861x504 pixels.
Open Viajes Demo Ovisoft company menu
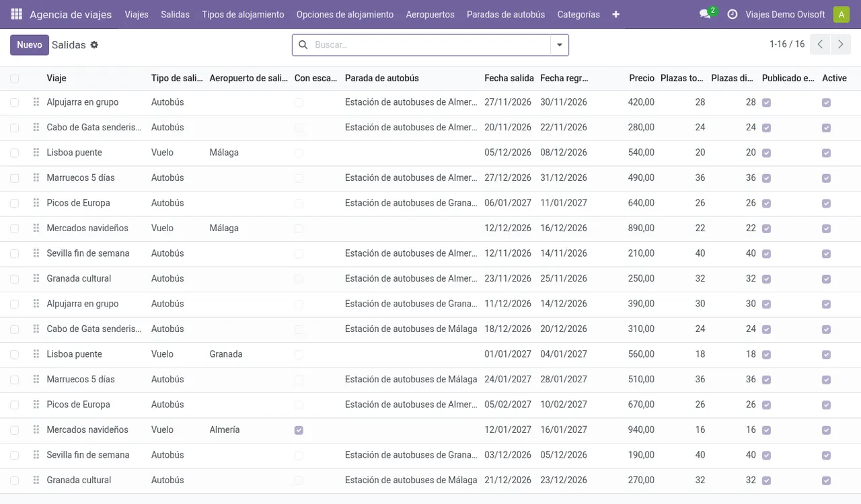click(x=785, y=14)
